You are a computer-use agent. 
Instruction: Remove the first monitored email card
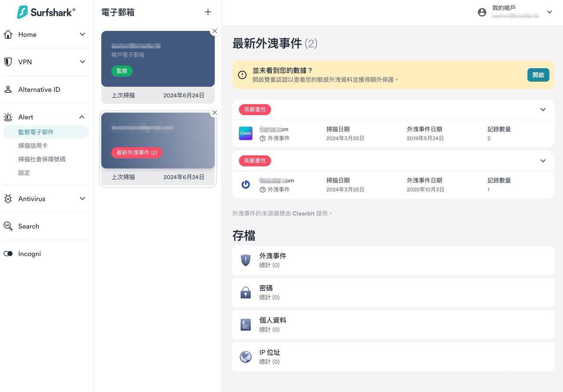click(x=215, y=31)
